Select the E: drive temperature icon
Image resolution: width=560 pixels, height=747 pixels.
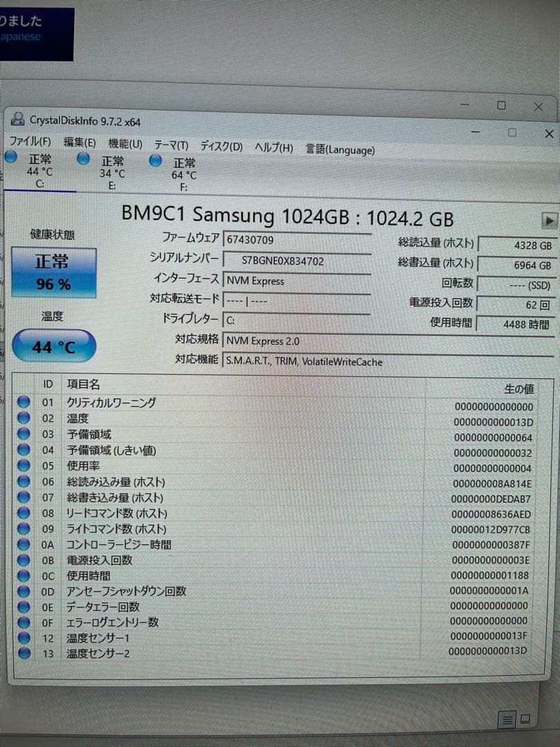(x=83, y=158)
